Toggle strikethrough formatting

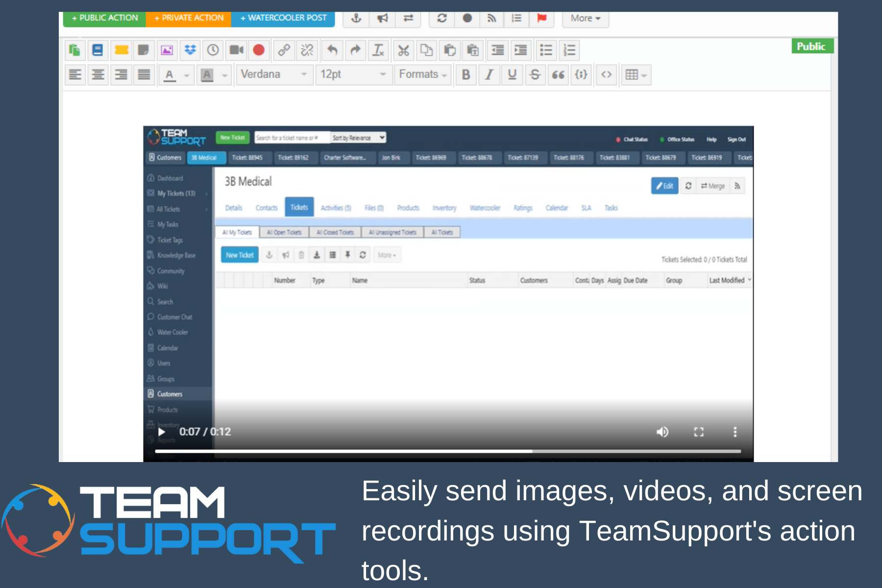pos(535,74)
